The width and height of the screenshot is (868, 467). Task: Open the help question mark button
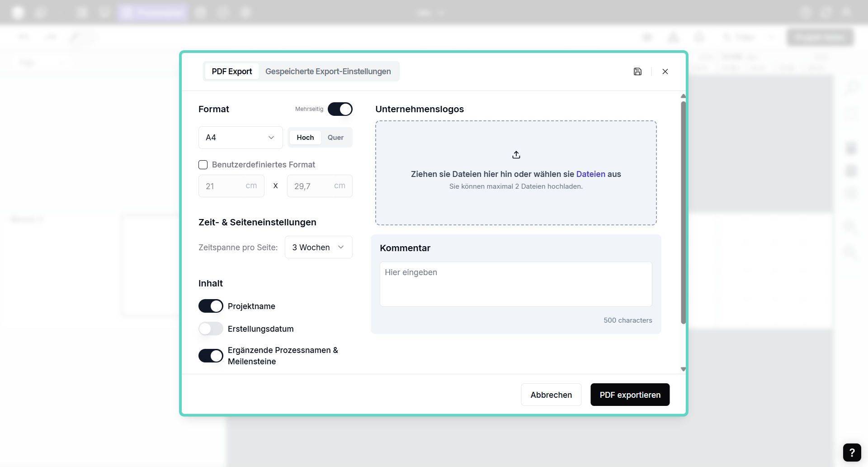[852, 452]
